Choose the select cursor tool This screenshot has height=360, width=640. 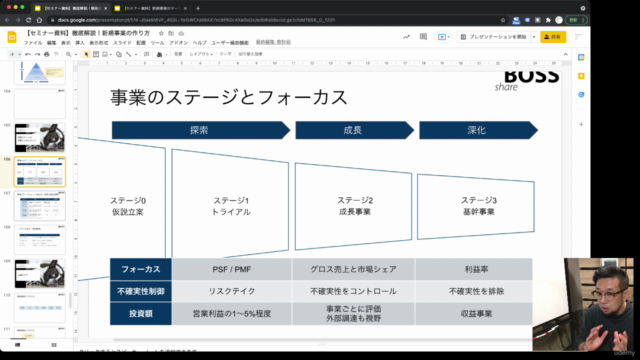tap(86, 54)
